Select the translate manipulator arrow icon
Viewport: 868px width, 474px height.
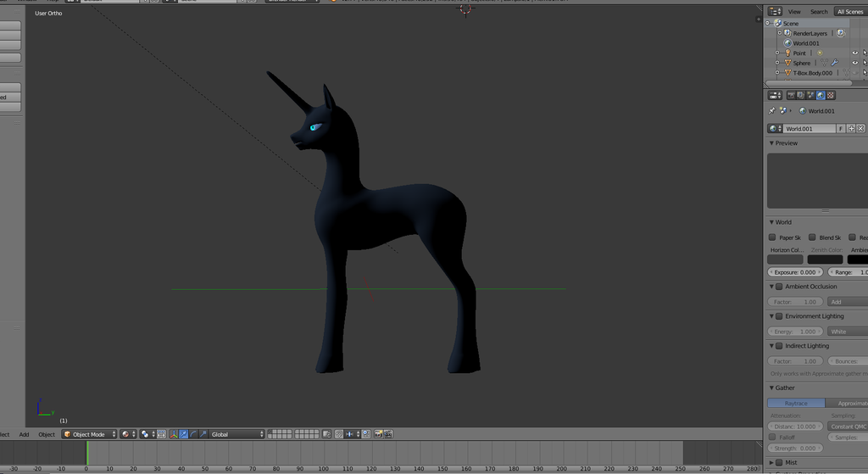183,434
